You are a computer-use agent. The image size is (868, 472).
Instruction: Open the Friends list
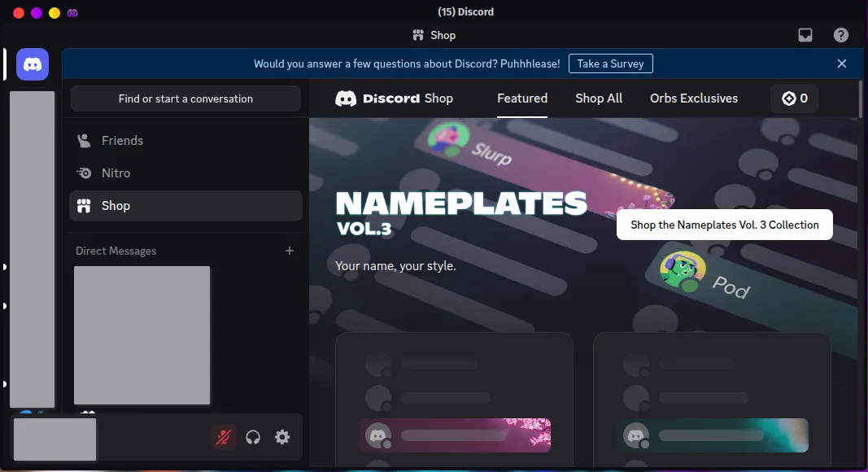pyautogui.click(x=122, y=141)
